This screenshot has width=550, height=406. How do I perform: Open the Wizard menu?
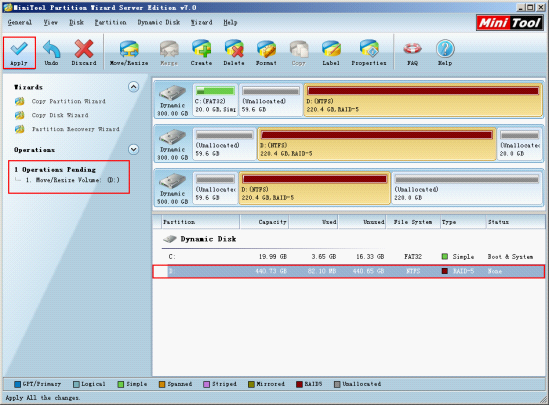coord(201,22)
